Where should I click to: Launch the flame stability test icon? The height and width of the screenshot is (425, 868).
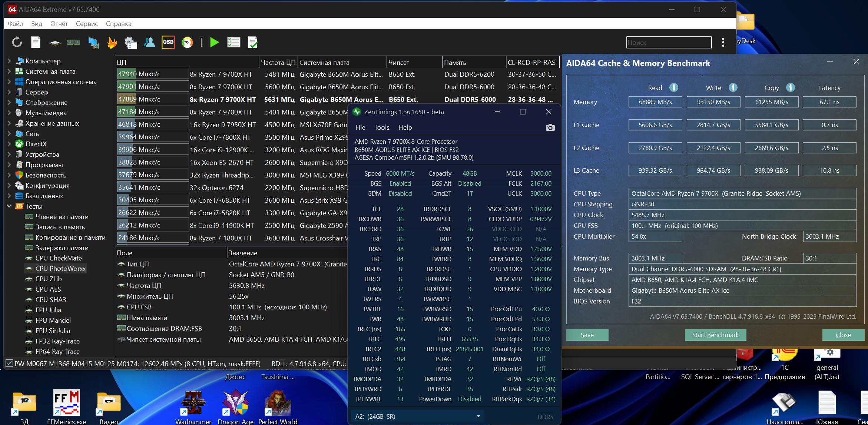click(112, 42)
